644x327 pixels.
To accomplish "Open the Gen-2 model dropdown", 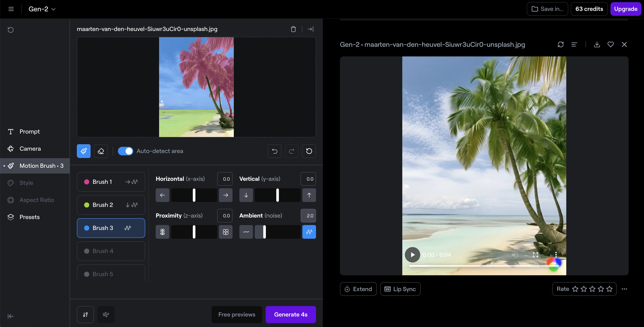I will pyautogui.click(x=42, y=9).
